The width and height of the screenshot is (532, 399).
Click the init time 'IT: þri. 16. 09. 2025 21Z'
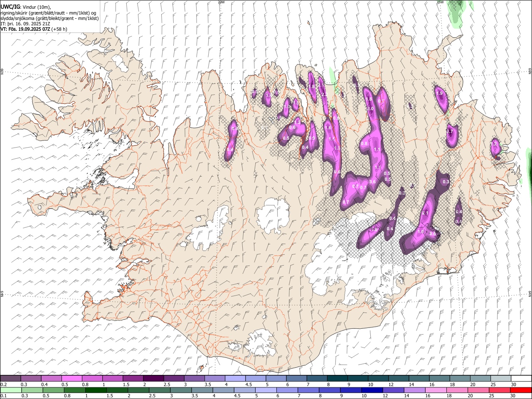[25, 24]
